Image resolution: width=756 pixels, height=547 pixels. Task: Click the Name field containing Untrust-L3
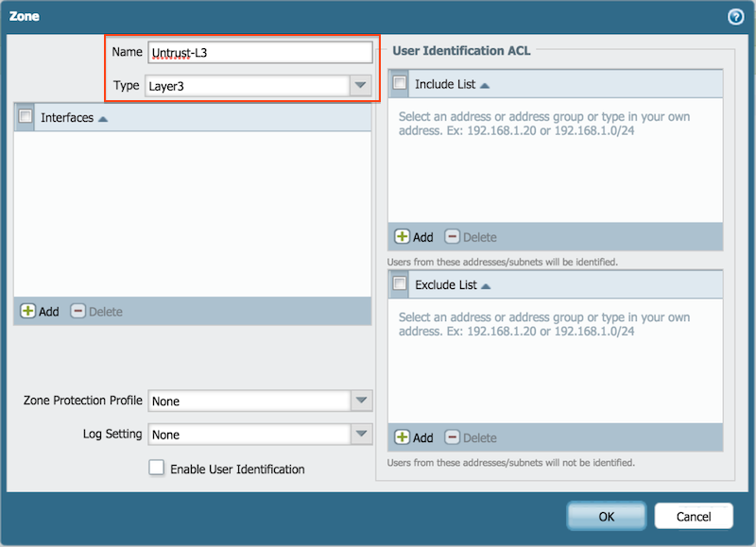(260, 52)
